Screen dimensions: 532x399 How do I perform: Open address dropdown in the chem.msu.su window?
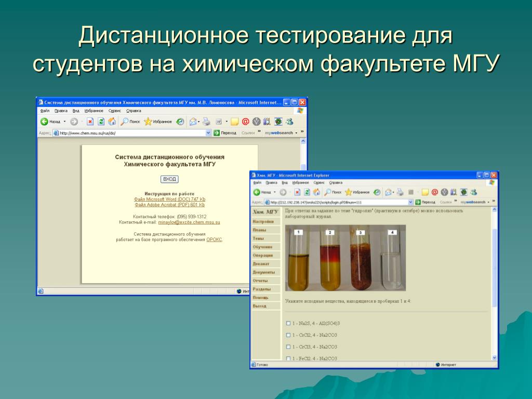point(208,133)
